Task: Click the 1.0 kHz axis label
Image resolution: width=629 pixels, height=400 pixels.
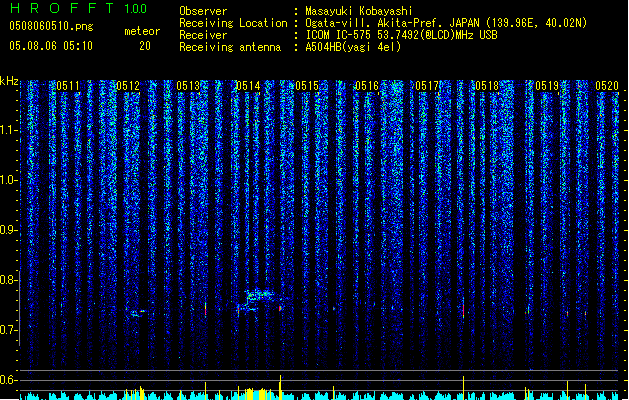Action: coord(8,180)
